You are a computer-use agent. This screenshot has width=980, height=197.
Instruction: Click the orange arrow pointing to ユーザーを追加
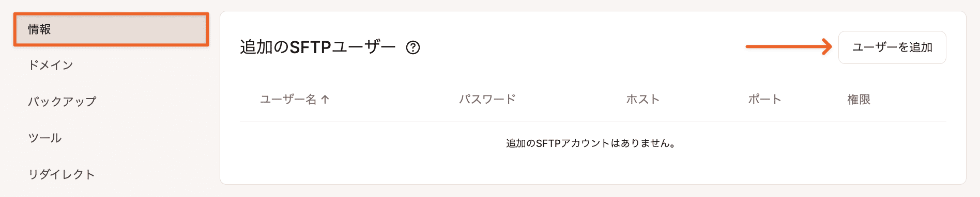click(789, 47)
